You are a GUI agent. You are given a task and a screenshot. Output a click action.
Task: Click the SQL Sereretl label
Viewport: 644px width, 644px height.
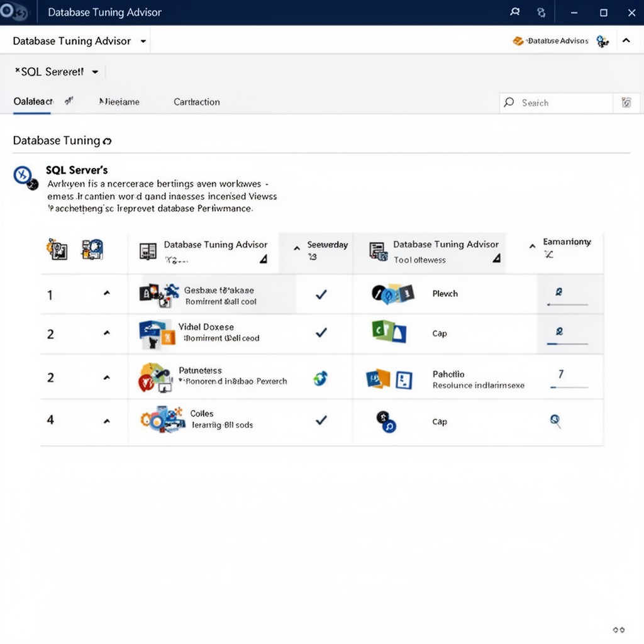pos(49,72)
